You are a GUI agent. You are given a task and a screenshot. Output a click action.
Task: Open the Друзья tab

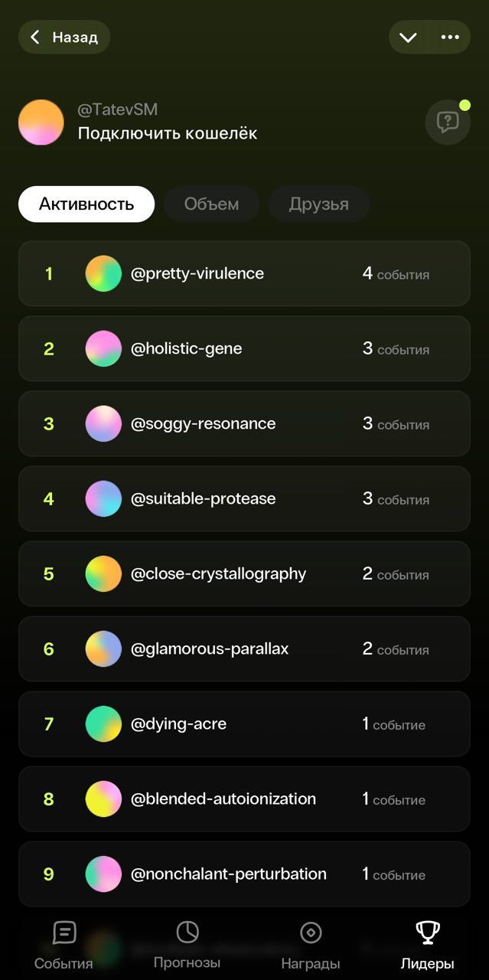click(318, 204)
